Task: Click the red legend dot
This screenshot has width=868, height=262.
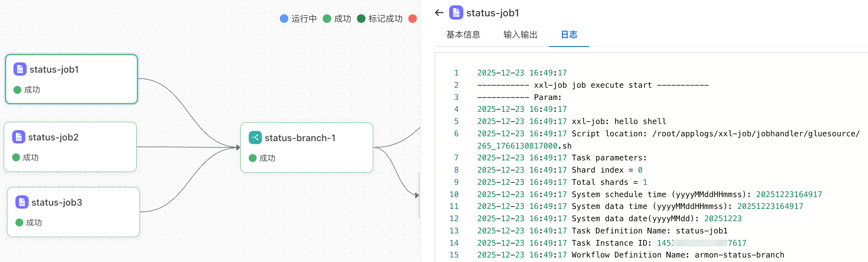Action: tap(413, 18)
